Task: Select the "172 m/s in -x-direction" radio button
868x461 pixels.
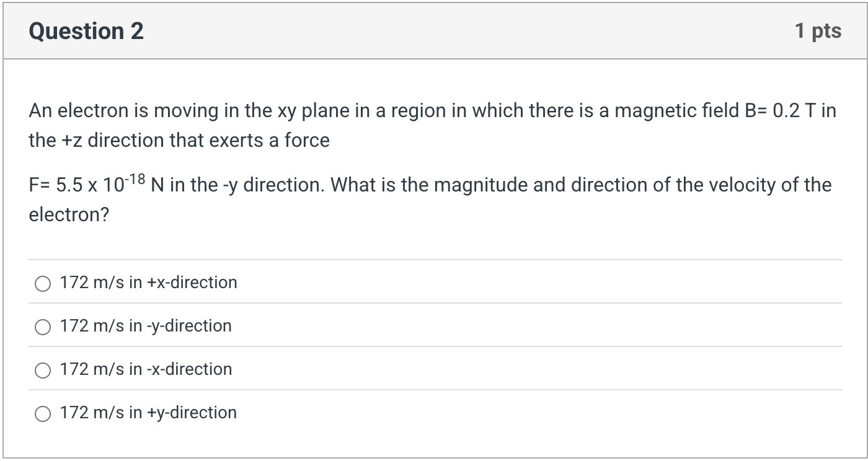Action: pos(42,370)
